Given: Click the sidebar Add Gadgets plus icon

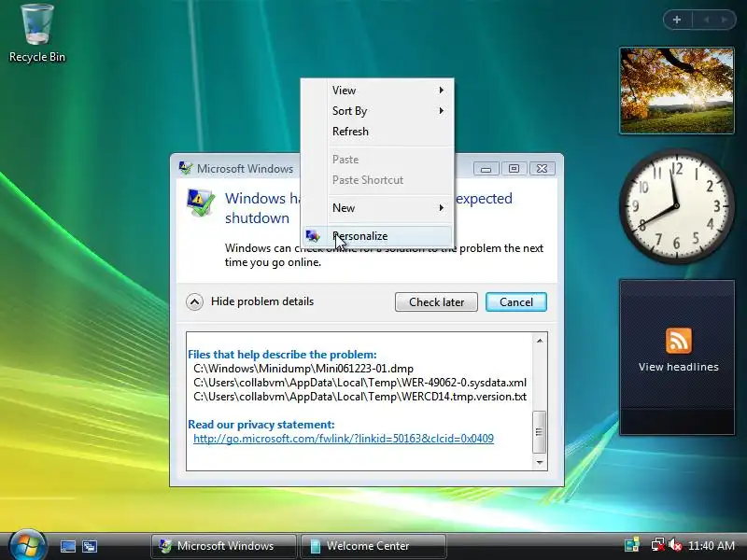Looking at the screenshot, I should click(676, 20).
